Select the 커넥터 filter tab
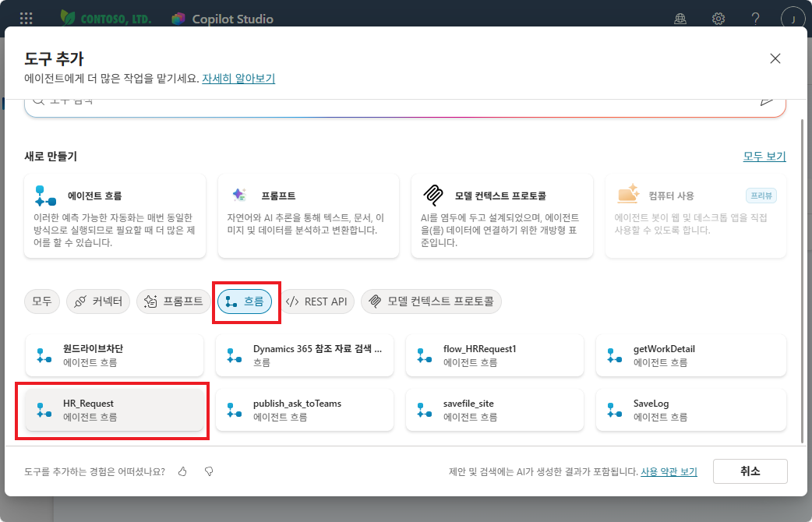Viewport: 812px width, 522px height. pyautogui.click(x=98, y=302)
